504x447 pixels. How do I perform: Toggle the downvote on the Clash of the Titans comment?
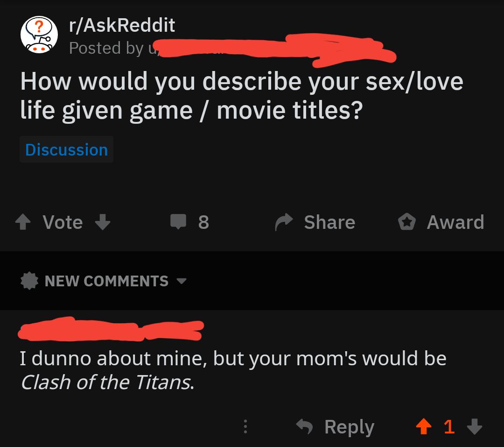coord(474,426)
